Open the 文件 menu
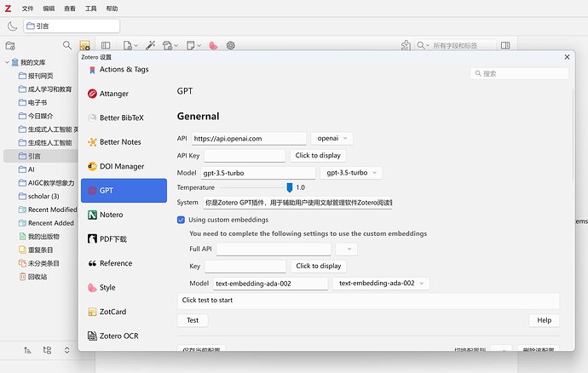 [27, 9]
